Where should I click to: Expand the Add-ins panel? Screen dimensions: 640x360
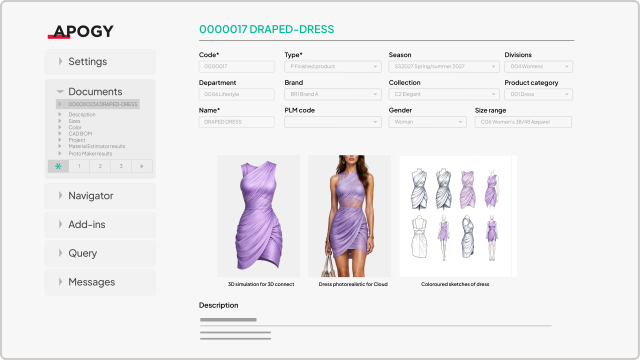[100, 224]
